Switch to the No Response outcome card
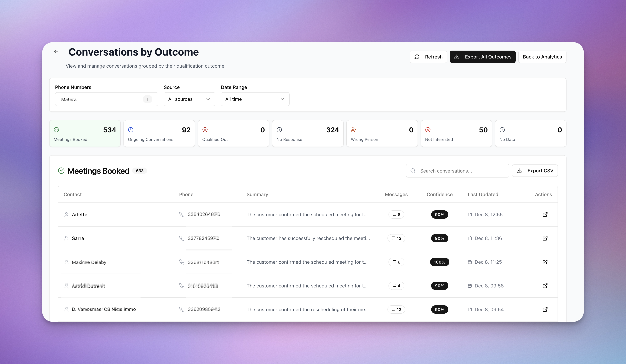This screenshot has height=364, width=626. (x=307, y=134)
